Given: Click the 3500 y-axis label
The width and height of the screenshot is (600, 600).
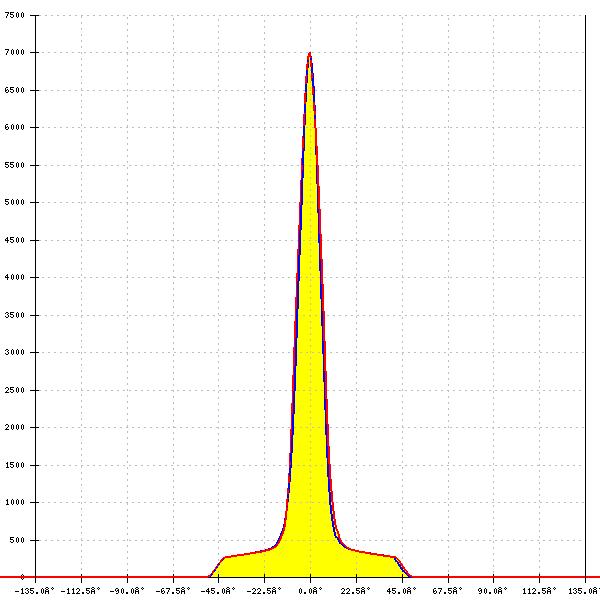Looking at the screenshot, I should (15, 315).
